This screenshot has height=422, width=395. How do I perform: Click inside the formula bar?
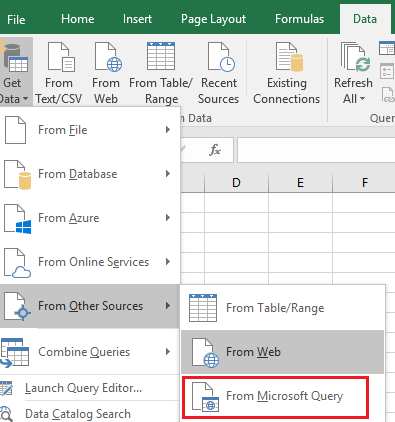click(x=316, y=150)
